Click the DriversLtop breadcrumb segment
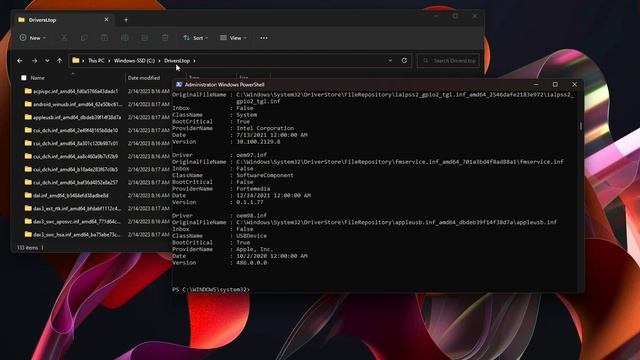 [x=177, y=60]
